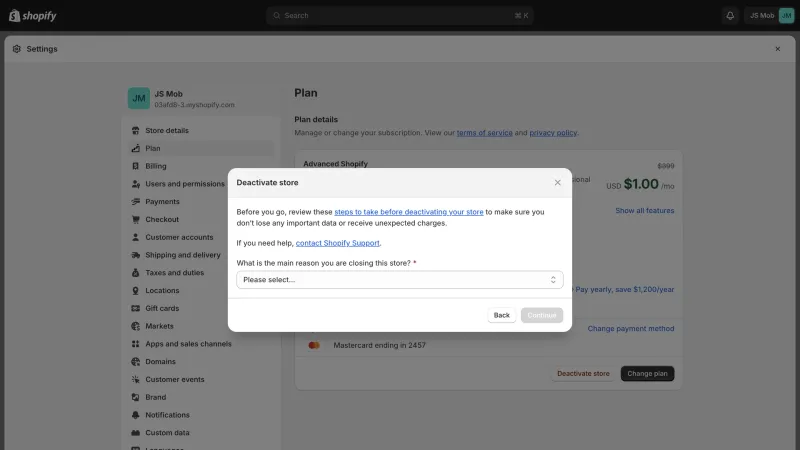Click the Advanced Shopify plan name

tap(335, 164)
